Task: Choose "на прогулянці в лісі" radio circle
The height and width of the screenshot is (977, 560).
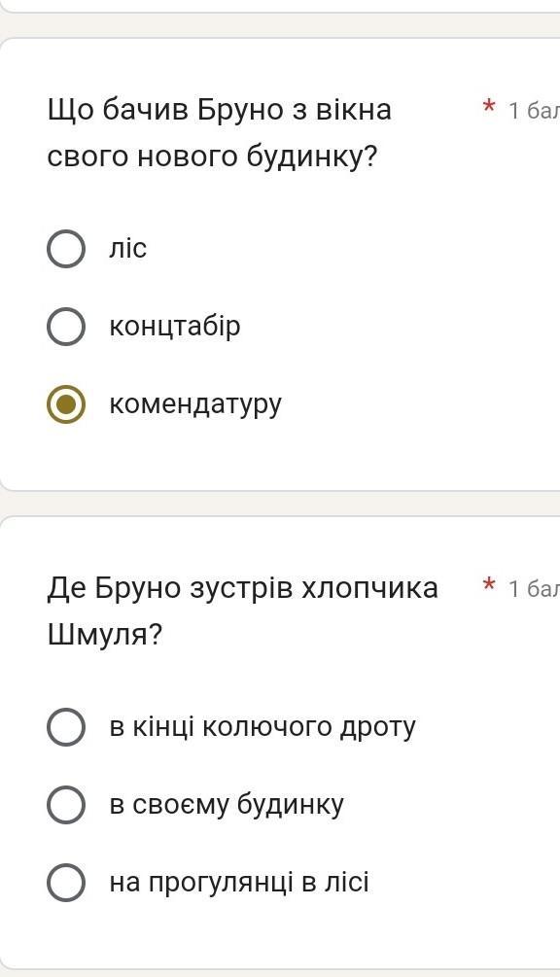Action: point(66,883)
